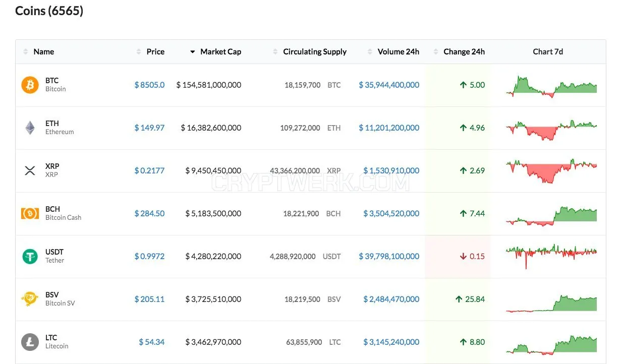View the Tether 7-day chart thumbnail

point(551,256)
